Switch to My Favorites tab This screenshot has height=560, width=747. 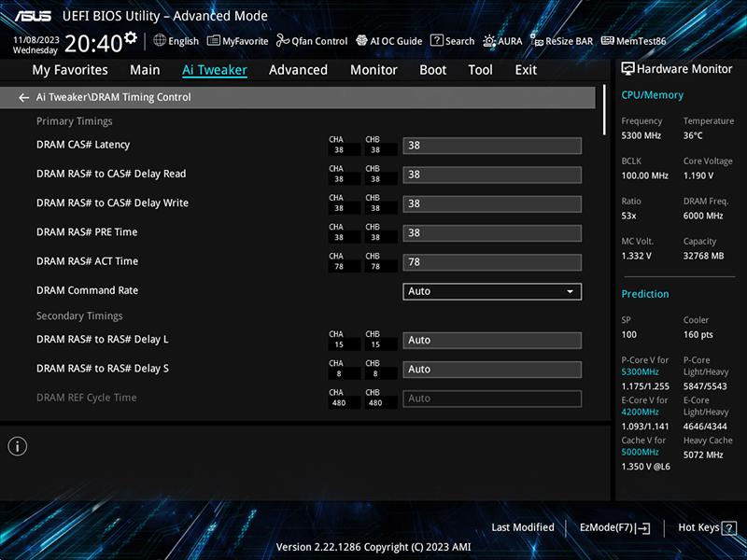(70, 70)
